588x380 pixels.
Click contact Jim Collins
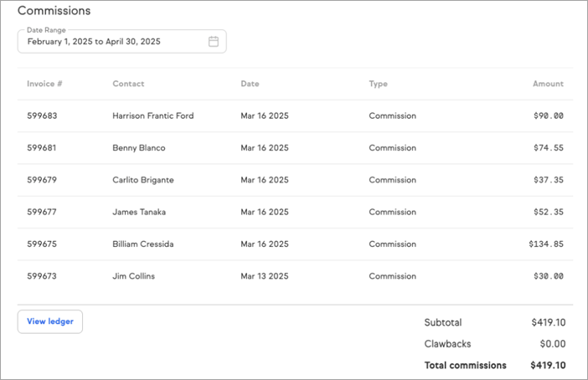tap(133, 276)
